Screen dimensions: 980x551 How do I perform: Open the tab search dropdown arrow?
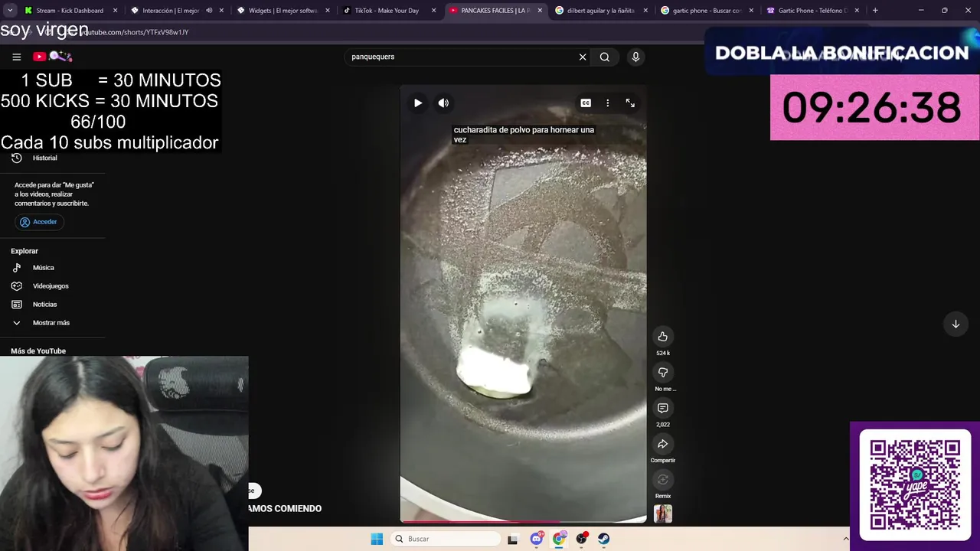10,11
